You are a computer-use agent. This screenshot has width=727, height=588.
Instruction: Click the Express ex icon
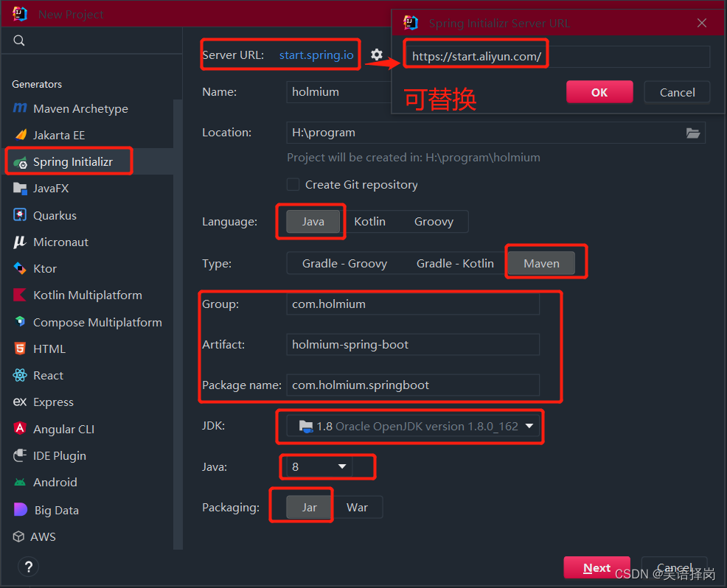coord(19,402)
